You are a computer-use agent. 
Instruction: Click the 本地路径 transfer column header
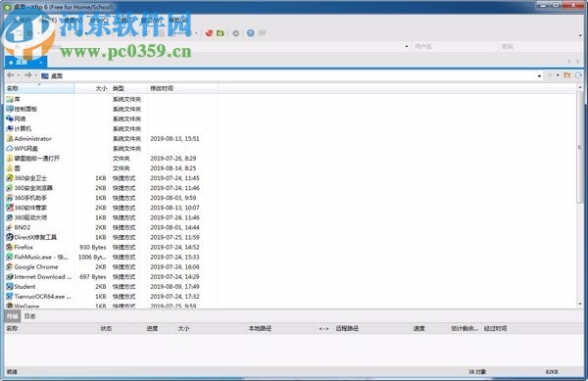tap(260, 328)
